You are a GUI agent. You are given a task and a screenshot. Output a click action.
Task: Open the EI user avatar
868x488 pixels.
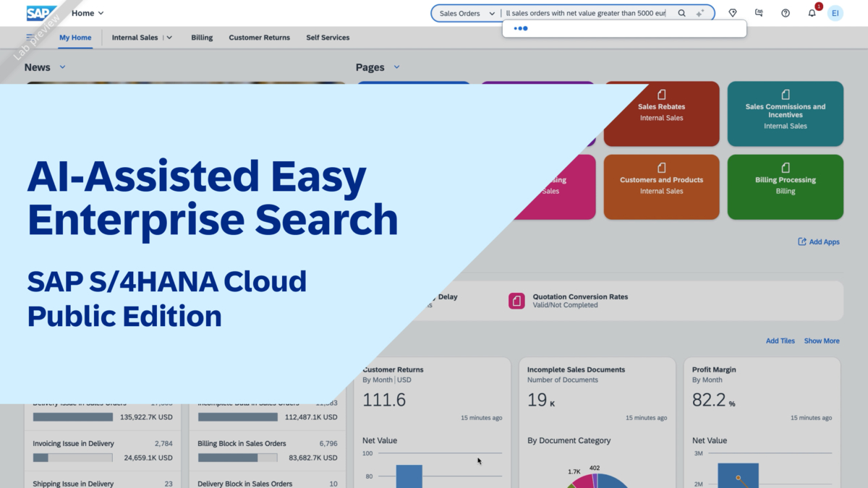tap(835, 12)
